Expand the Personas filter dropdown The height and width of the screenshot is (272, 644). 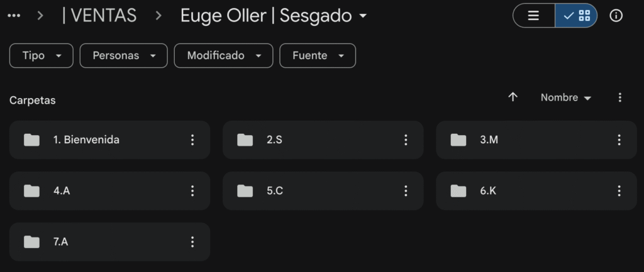[x=124, y=55]
